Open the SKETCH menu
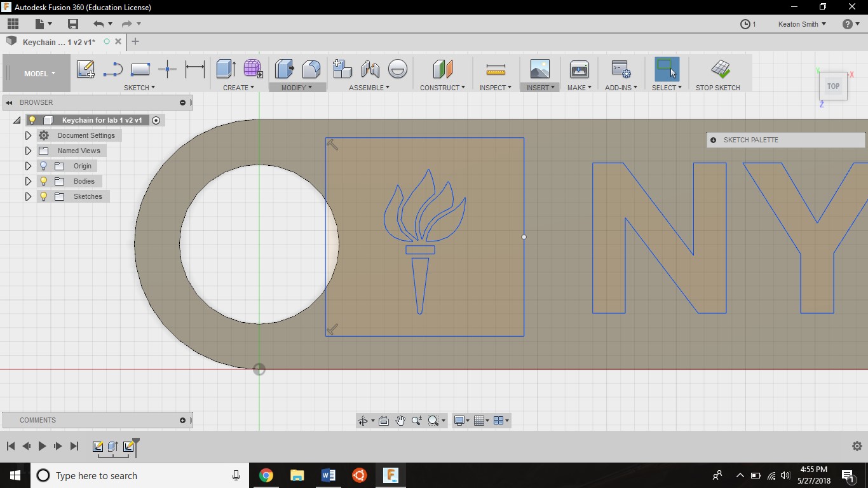Image resolution: width=868 pixels, height=488 pixels. click(139, 88)
